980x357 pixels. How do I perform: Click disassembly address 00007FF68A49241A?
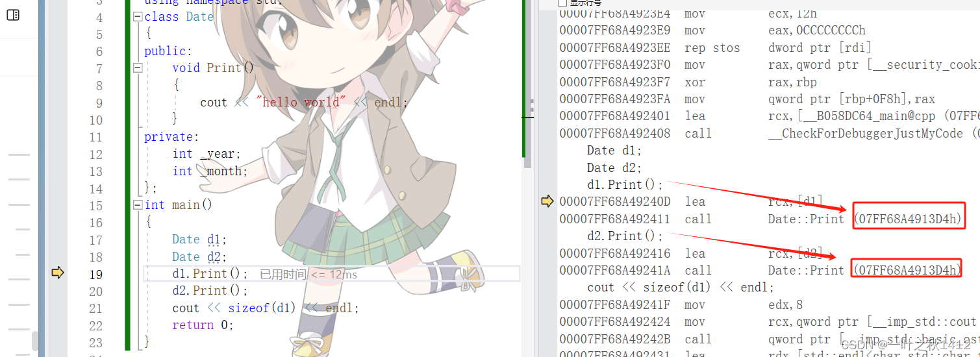coord(614,270)
